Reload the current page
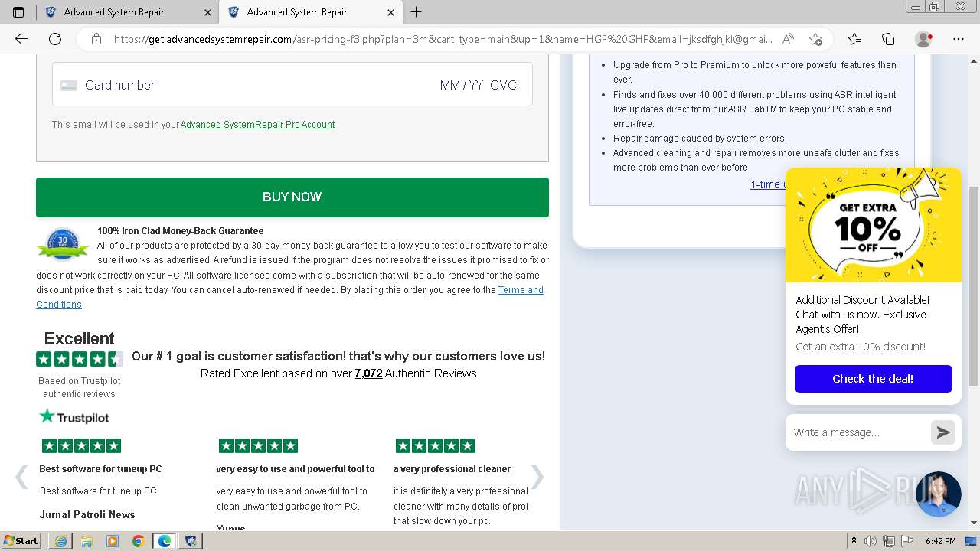 click(x=55, y=39)
